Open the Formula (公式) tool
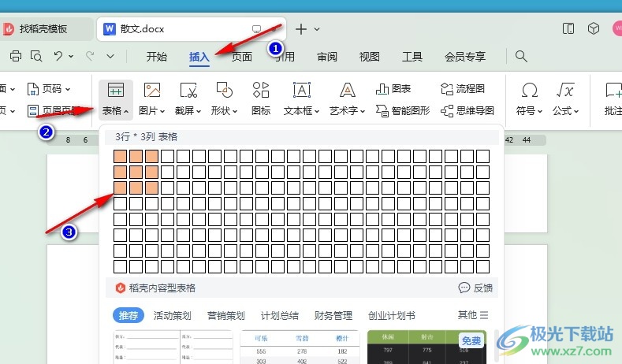 coord(565,91)
